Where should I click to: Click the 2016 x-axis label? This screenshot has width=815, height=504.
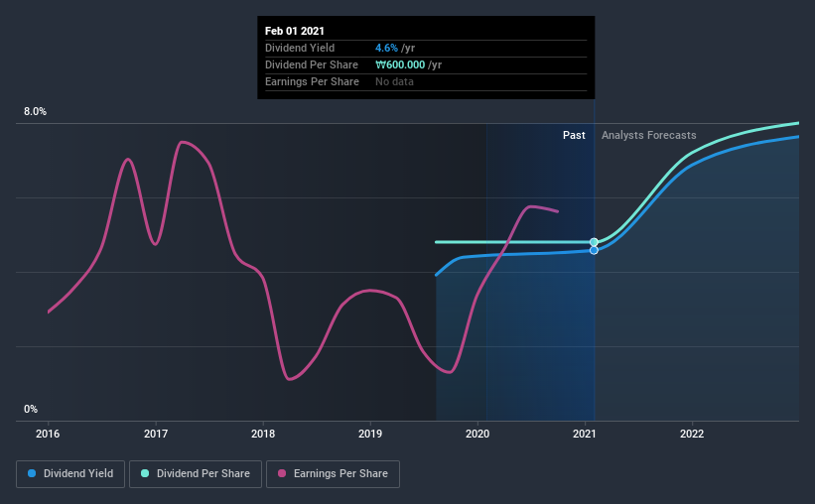tap(48, 434)
